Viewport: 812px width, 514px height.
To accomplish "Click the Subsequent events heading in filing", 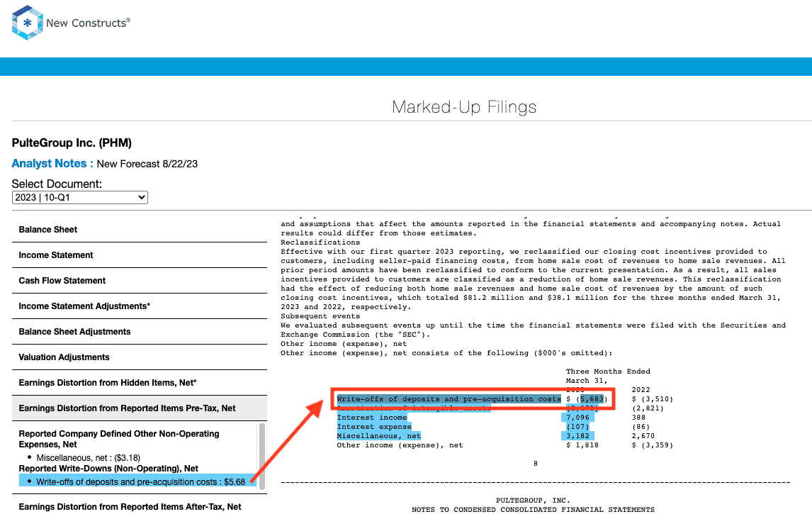I will [320, 316].
